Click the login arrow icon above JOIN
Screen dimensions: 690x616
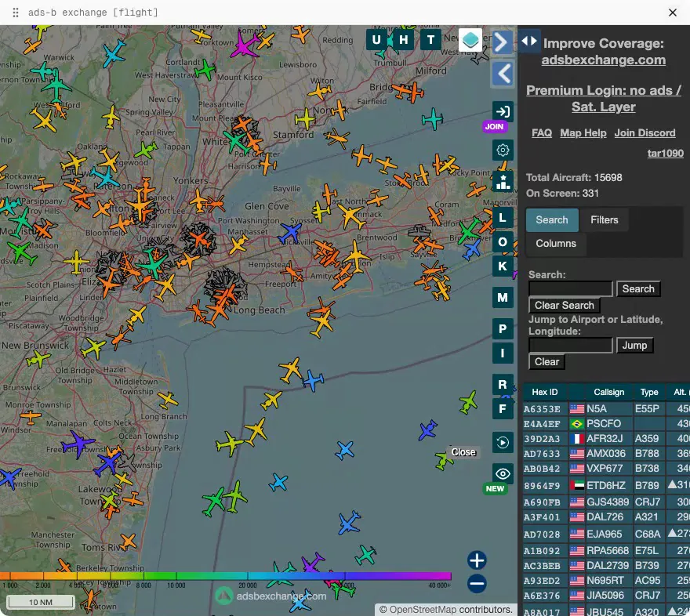coord(503,111)
